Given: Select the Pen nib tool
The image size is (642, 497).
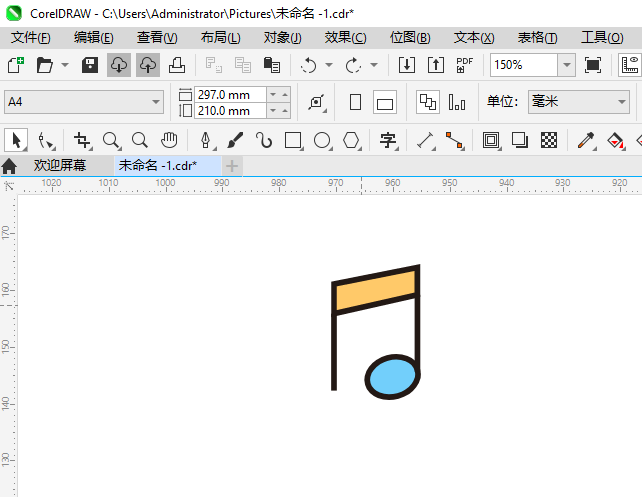Looking at the screenshot, I should pos(206,140).
